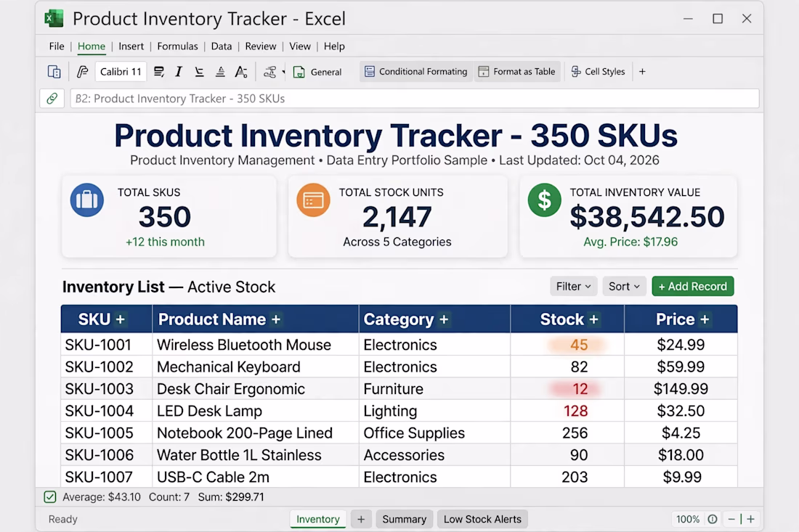Open the Data menu
799x532 pixels.
click(x=221, y=46)
